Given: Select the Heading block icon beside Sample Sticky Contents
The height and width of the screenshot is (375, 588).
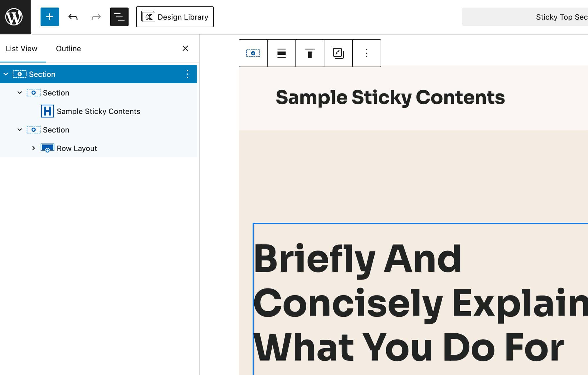Looking at the screenshot, I should coord(48,111).
